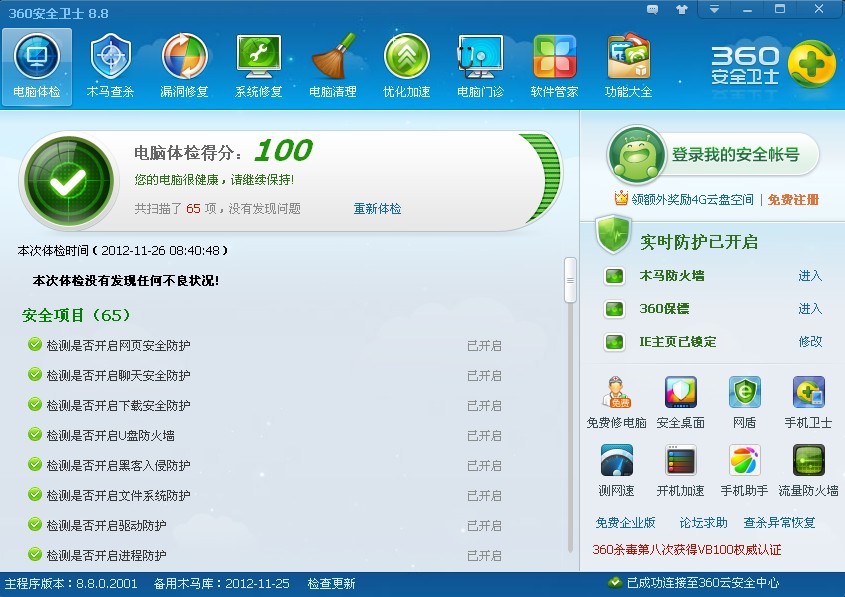Open 漏洞修复 section
The width and height of the screenshot is (845, 597).
(184, 67)
